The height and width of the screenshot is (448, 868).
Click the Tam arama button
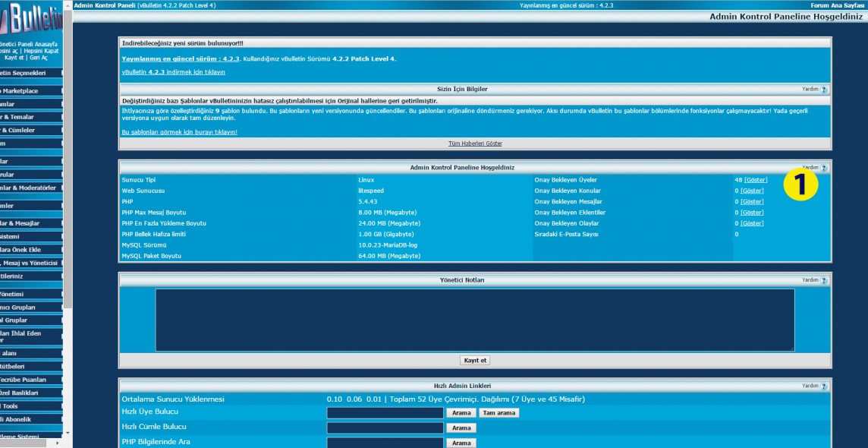(498, 413)
